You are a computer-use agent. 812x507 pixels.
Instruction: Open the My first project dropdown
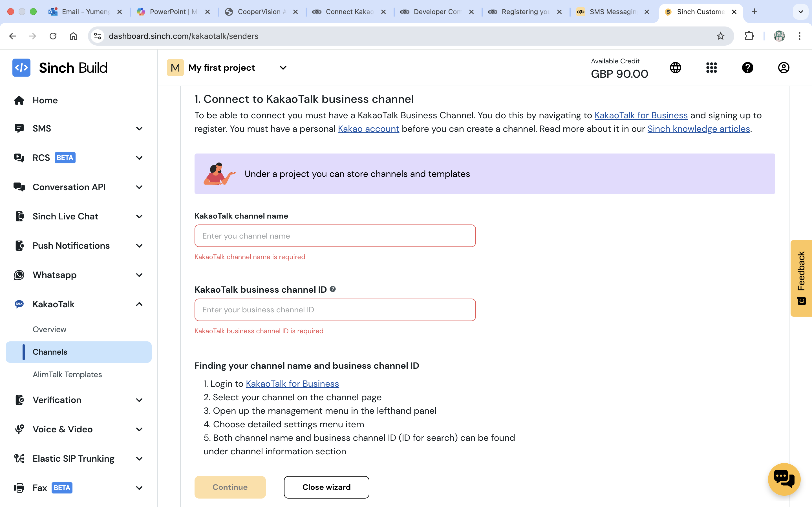tap(283, 68)
